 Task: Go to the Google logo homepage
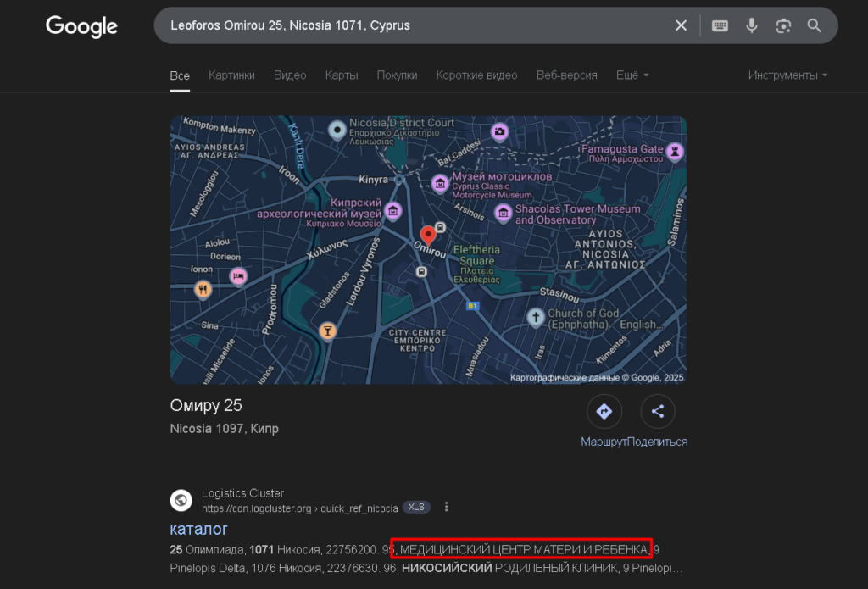pos(81,26)
